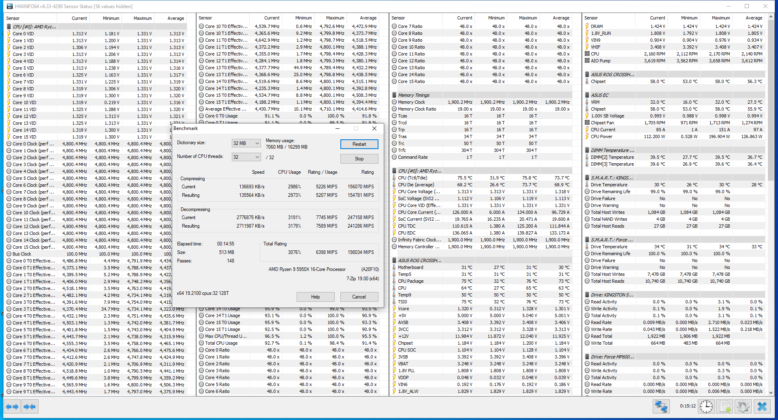Select the Total CPU Usage row
778x420 pixels.
click(x=289, y=343)
